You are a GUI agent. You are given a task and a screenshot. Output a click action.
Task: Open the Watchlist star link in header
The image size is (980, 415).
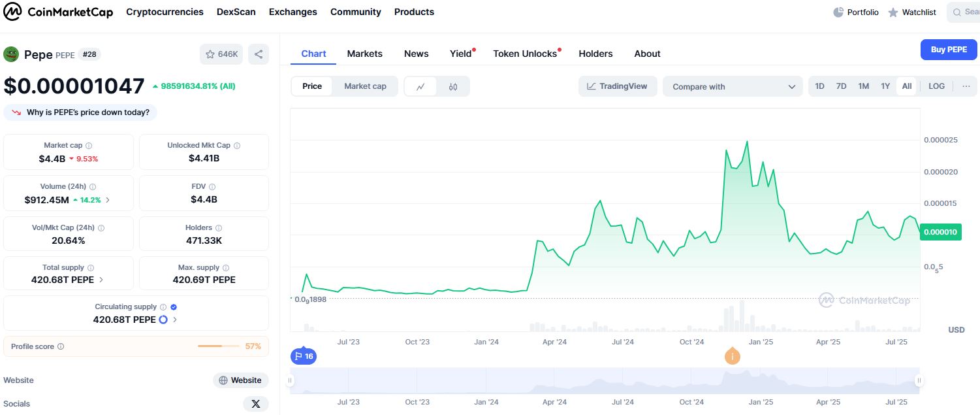[x=912, y=12]
